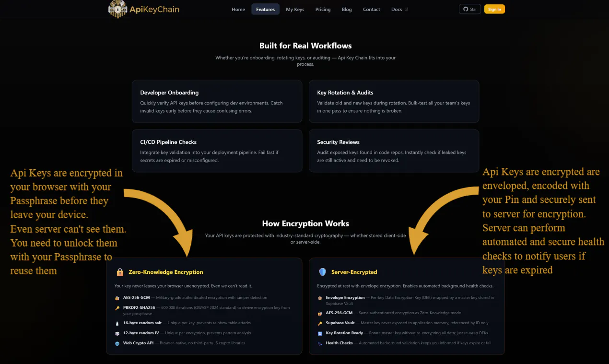Click the GitHub Star button
Image resolution: width=609 pixels, height=364 pixels.
coord(470,9)
